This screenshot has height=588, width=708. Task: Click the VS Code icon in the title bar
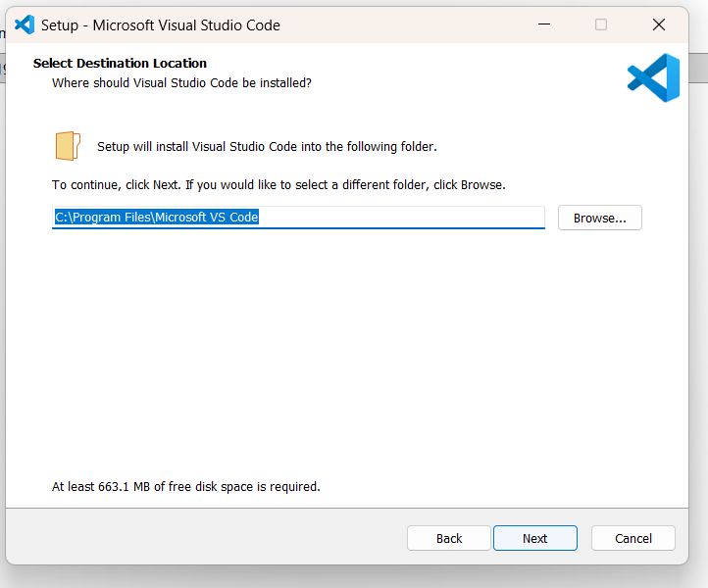tap(25, 24)
